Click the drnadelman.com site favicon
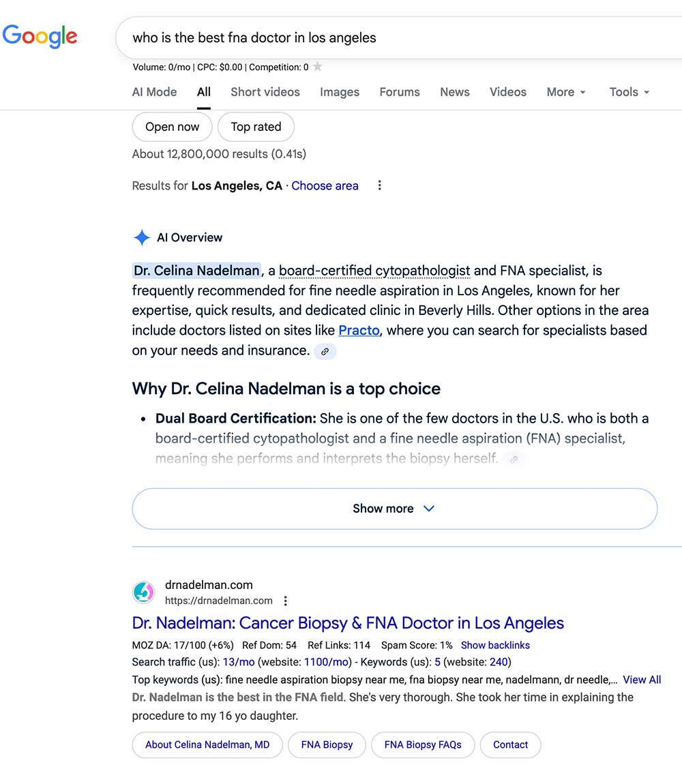 tap(143, 592)
